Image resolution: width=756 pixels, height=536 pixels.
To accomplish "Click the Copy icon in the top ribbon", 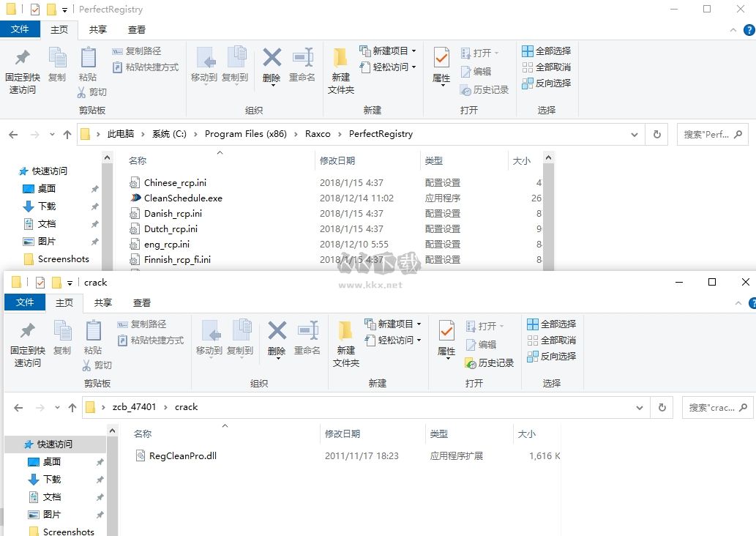I will coord(58,66).
